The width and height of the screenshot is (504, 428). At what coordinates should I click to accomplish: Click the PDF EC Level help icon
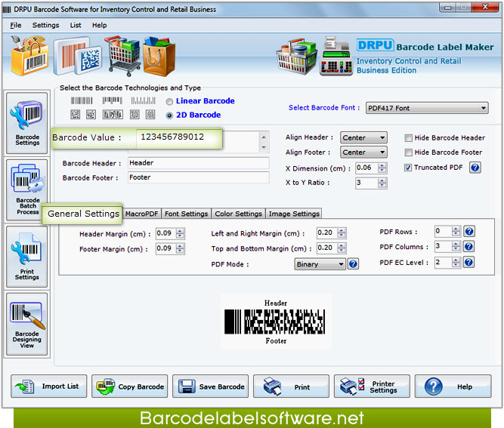pos(468,263)
